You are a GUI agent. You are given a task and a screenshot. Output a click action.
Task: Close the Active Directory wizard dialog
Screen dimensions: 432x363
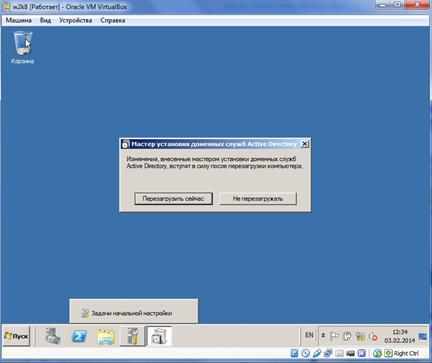(304, 144)
